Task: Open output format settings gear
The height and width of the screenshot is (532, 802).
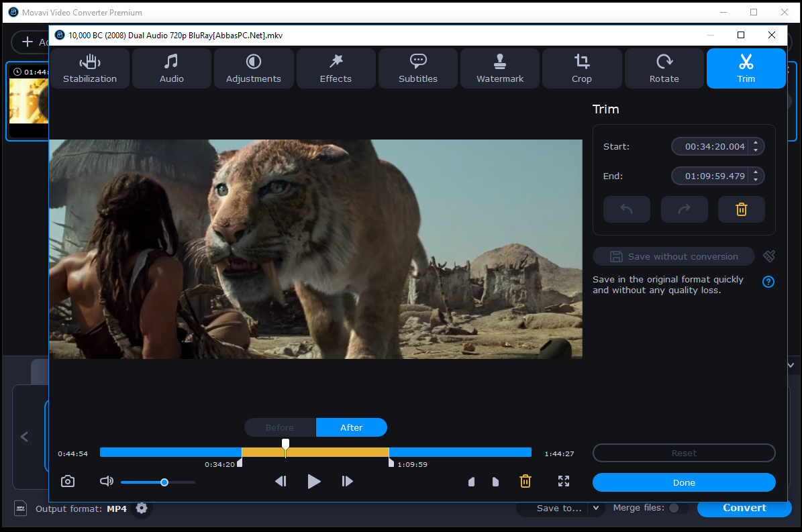Action: pos(142,508)
